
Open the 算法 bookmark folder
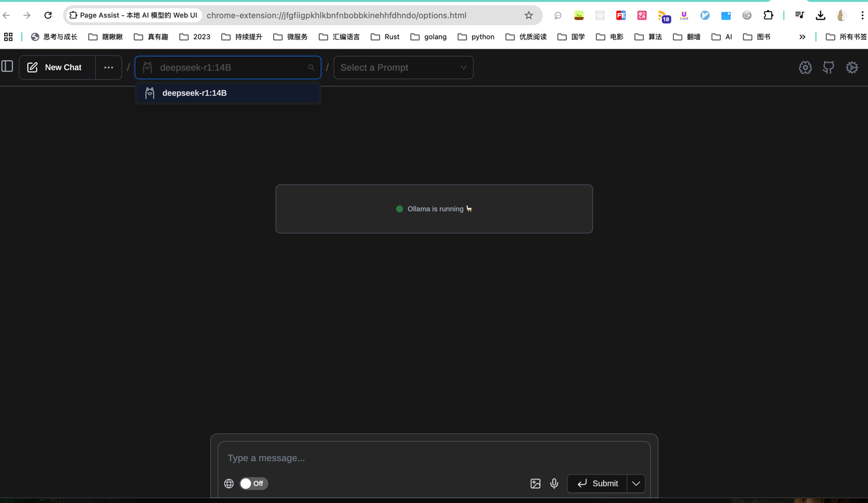click(x=648, y=37)
